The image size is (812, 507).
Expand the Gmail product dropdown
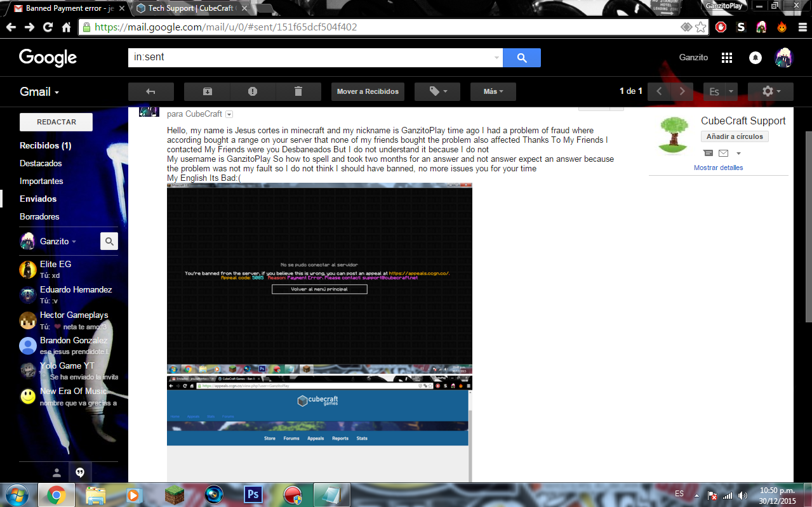tap(39, 92)
